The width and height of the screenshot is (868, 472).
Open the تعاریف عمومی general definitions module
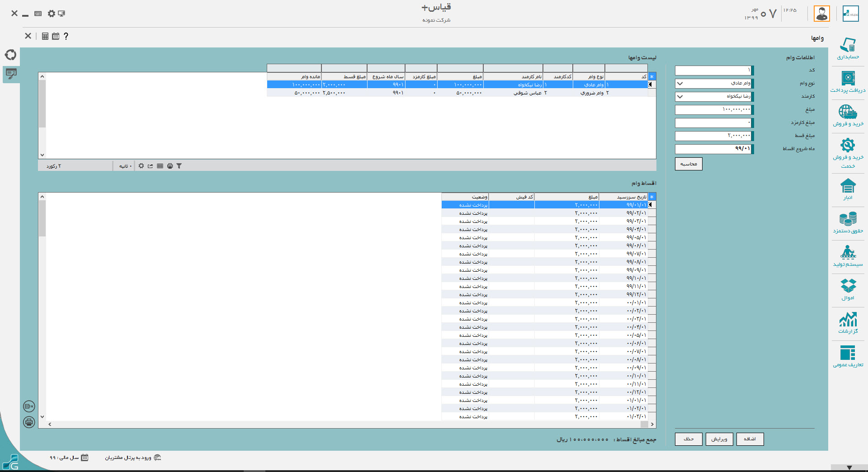(848, 357)
